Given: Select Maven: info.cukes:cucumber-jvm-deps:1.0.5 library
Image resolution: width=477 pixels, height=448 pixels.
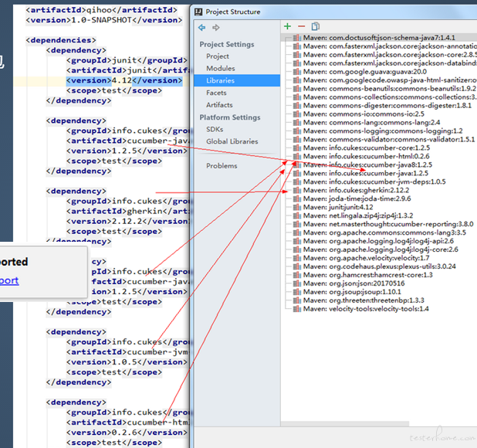Looking at the screenshot, I should (x=374, y=182).
